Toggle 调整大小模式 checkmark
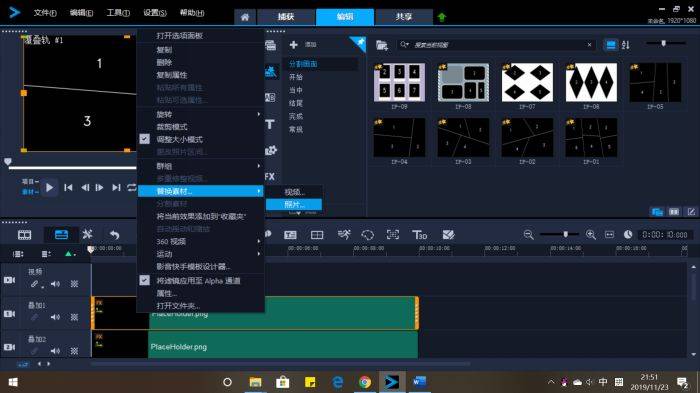This screenshot has height=393, width=700. [145, 139]
